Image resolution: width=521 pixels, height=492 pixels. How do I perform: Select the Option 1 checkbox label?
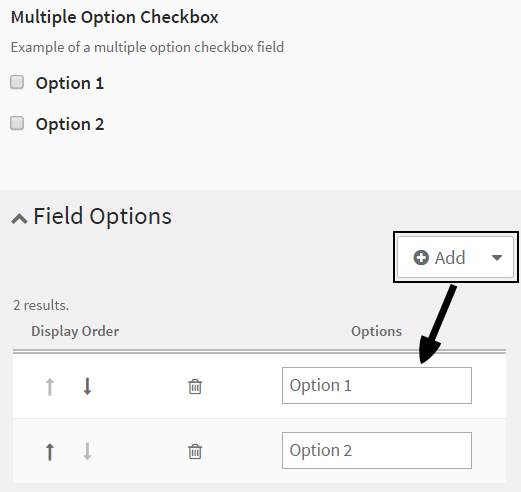[x=70, y=83]
